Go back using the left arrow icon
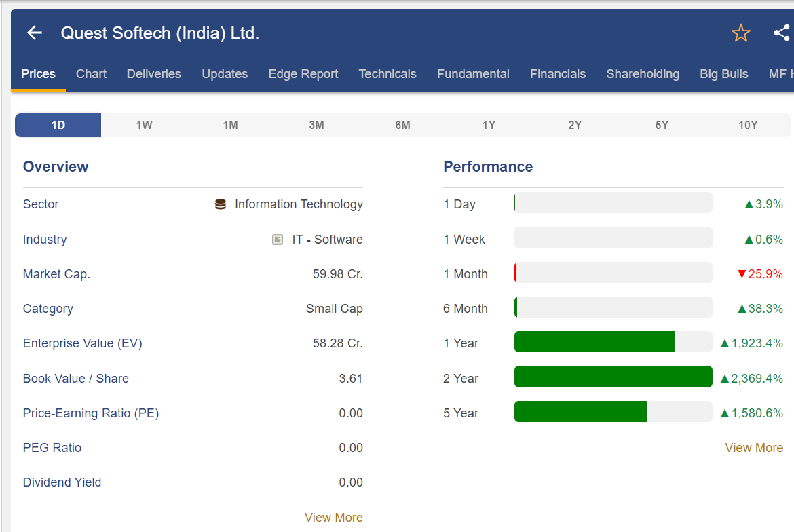794x532 pixels. tap(35, 33)
